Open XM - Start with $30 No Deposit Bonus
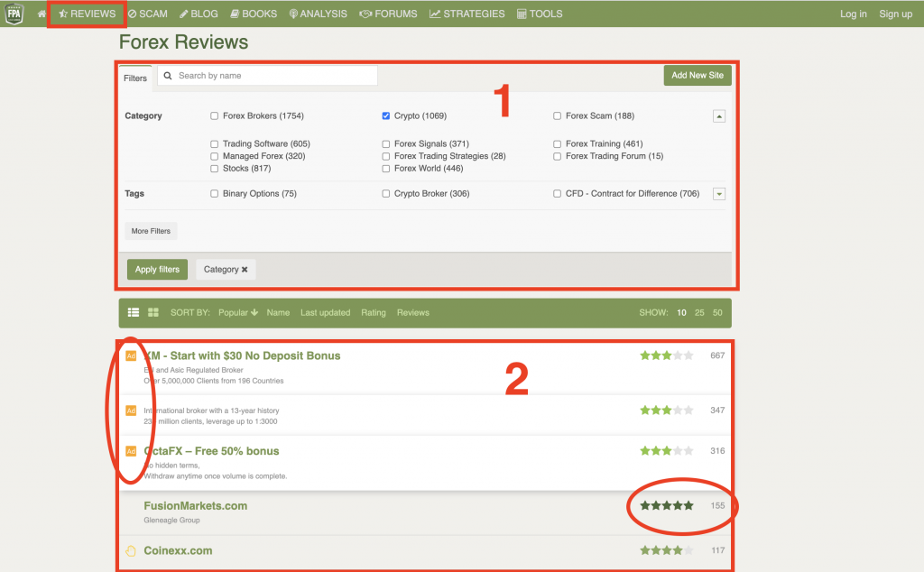The width and height of the screenshot is (924, 572). (242, 355)
